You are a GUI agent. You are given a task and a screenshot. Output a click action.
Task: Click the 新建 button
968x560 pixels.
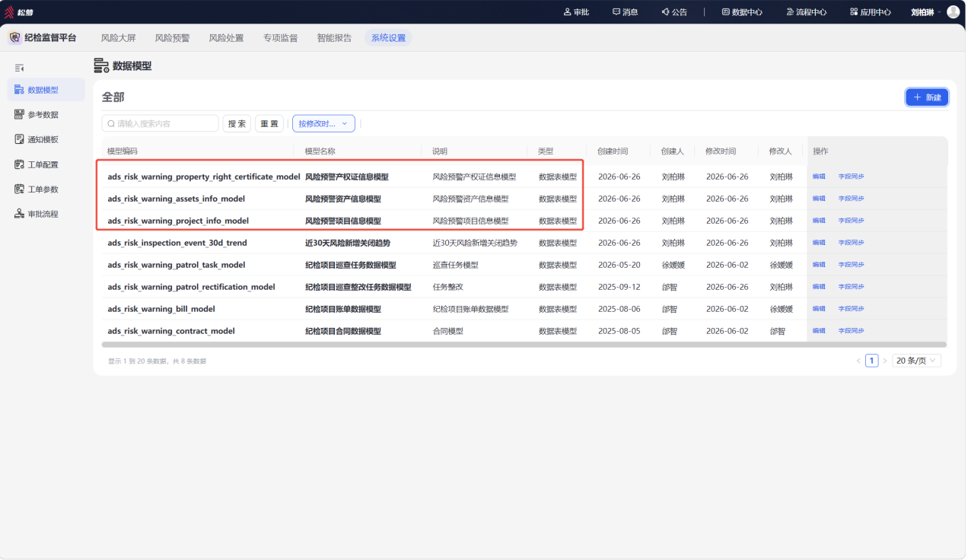pos(927,97)
